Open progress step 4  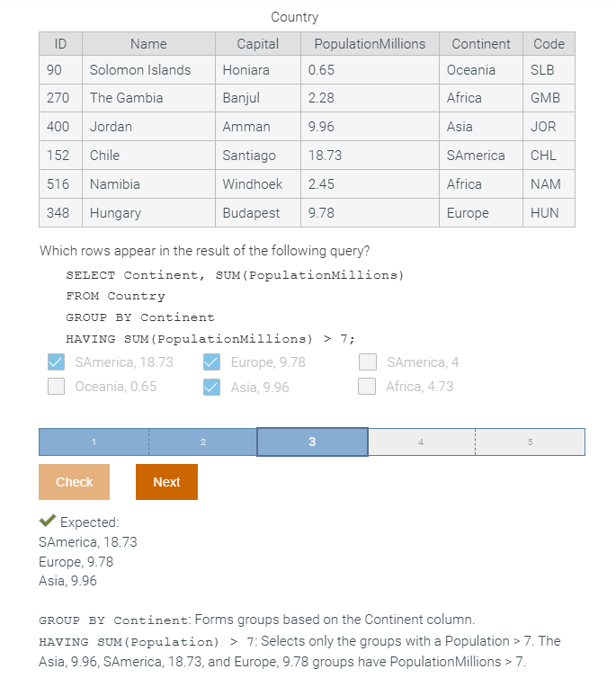coord(421,442)
